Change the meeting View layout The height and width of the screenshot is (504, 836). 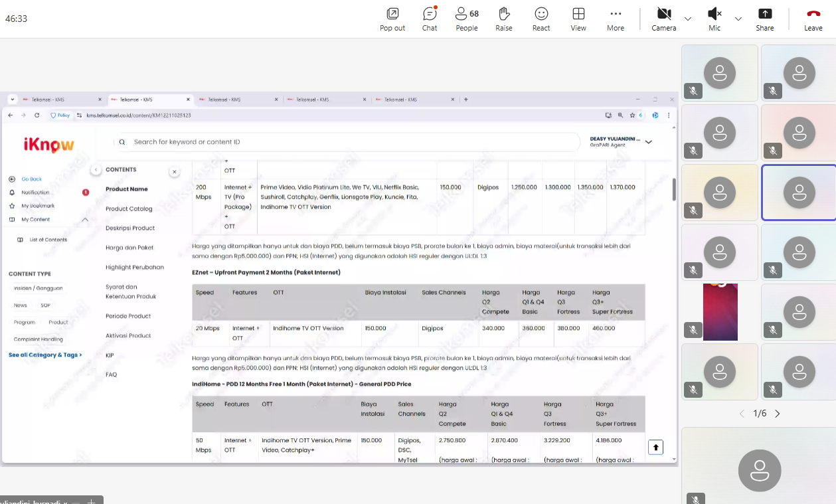pos(578,19)
